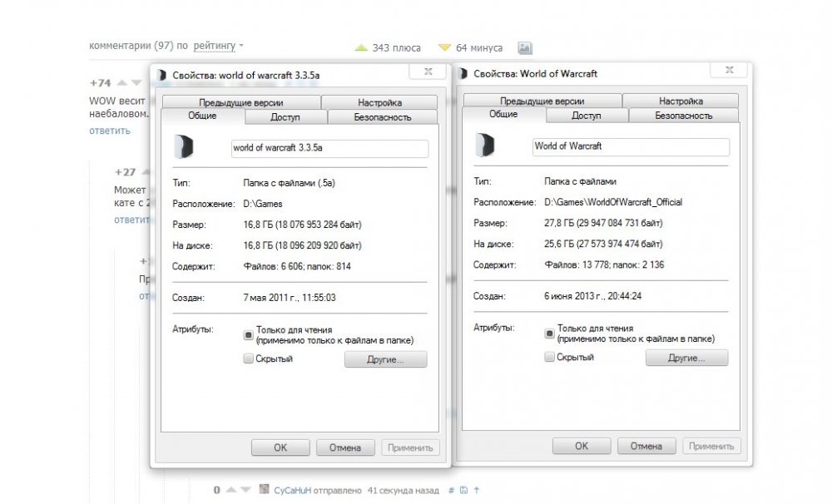Image resolution: width=832 pixels, height=504 pixels.
Task: Upvote the +74 comment
Action: [x=122, y=83]
